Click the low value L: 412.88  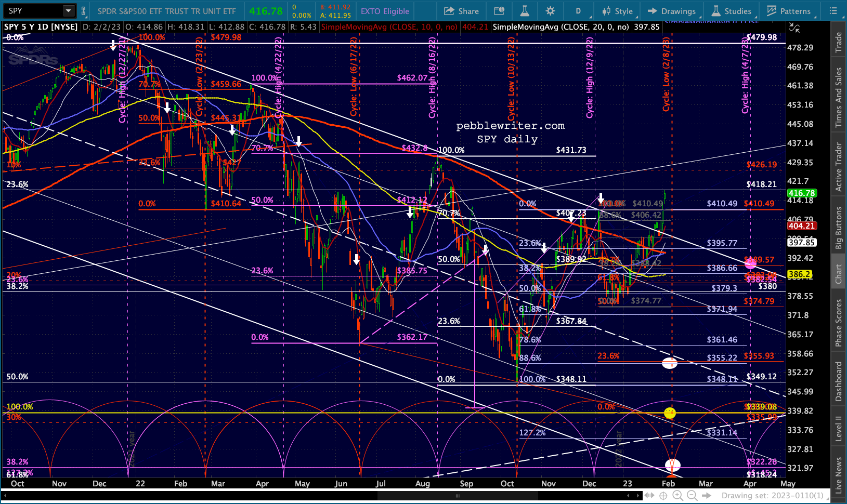(x=226, y=27)
